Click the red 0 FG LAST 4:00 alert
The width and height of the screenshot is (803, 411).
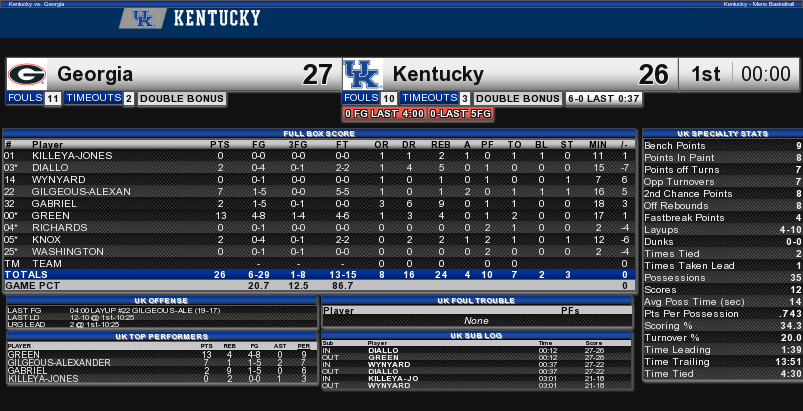384,114
